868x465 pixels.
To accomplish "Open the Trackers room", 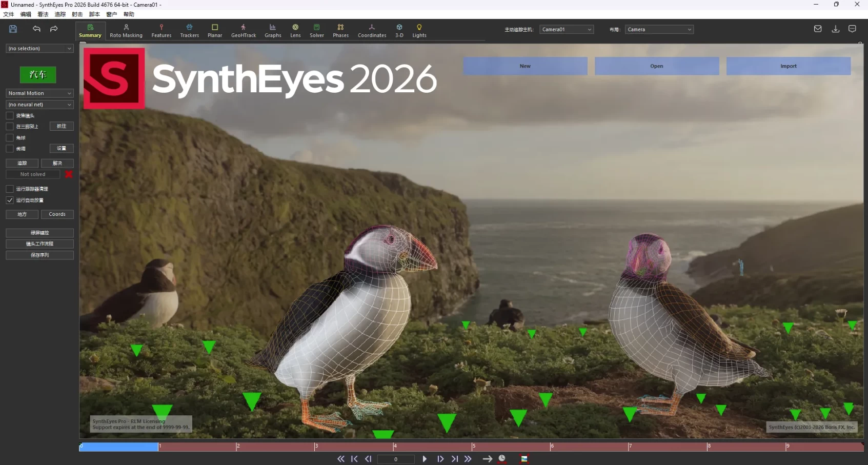I will 189,31.
